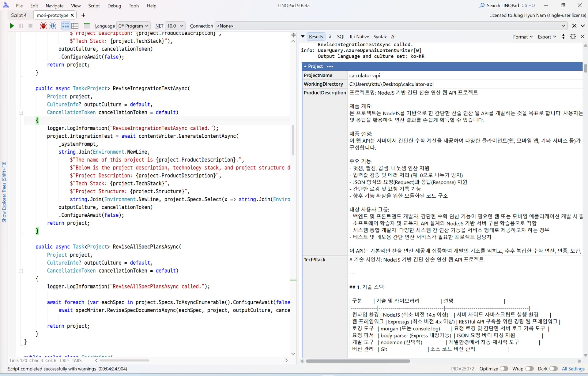Open the Format dropdown

point(523,37)
